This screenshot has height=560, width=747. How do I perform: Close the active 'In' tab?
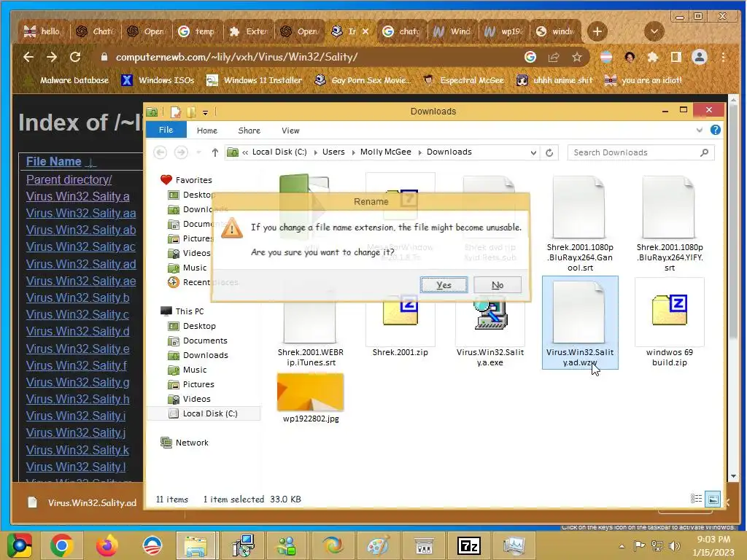point(365,31)
